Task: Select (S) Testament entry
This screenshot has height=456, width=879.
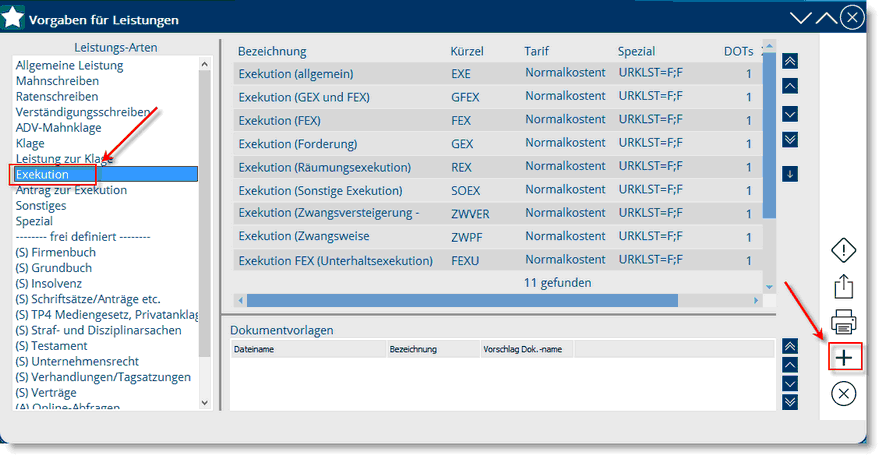Action: tap(52, 346)
